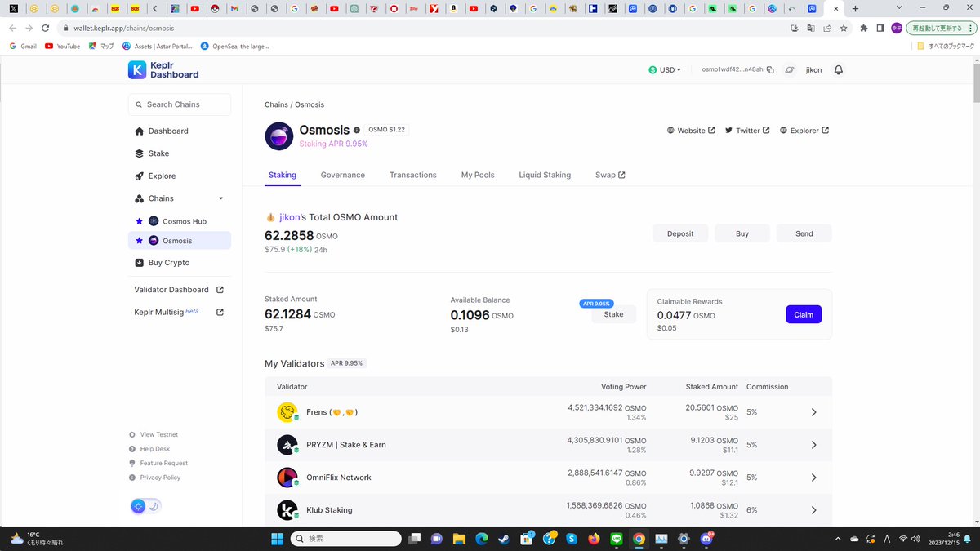Click the Deposit button

(680, 233)
